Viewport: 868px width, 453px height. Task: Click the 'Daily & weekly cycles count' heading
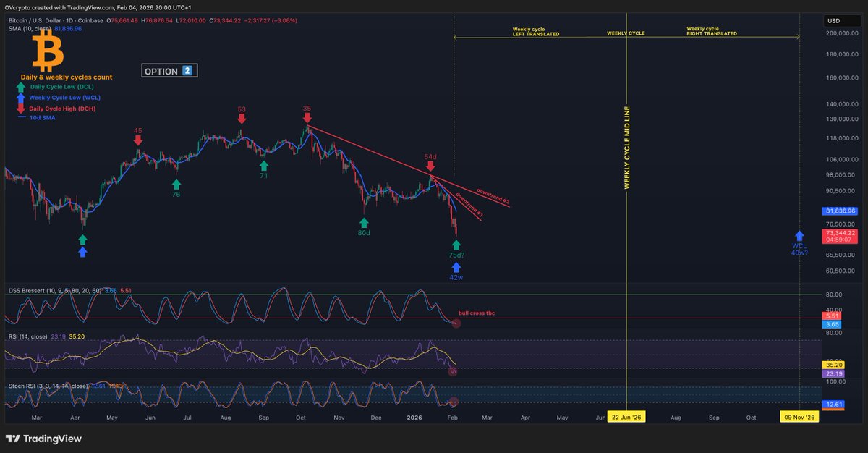(65, 76)
